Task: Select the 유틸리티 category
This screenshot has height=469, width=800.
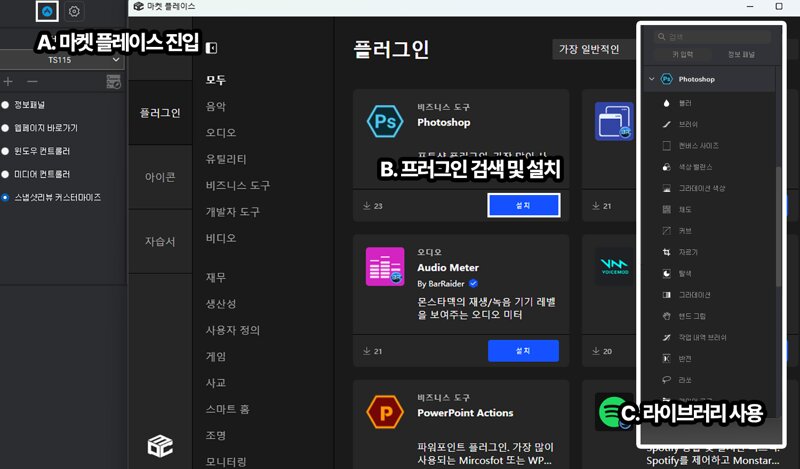Action: 226,159
